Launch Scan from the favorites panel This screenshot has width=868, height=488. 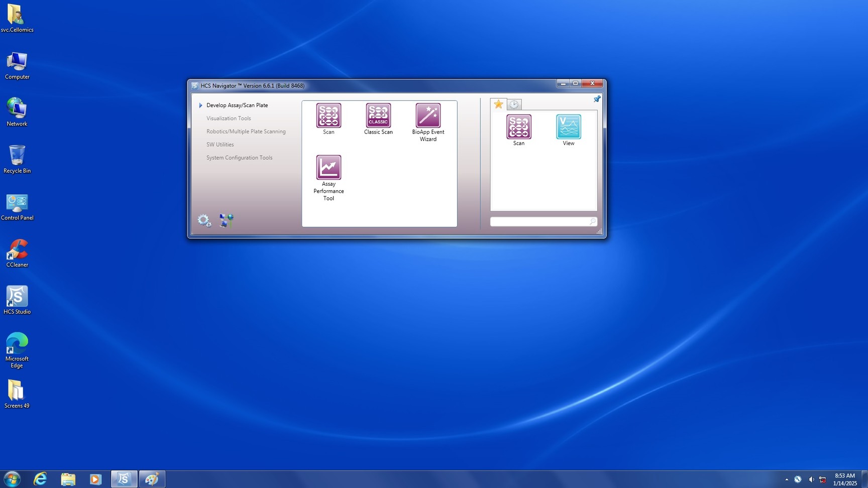[518, 127]
